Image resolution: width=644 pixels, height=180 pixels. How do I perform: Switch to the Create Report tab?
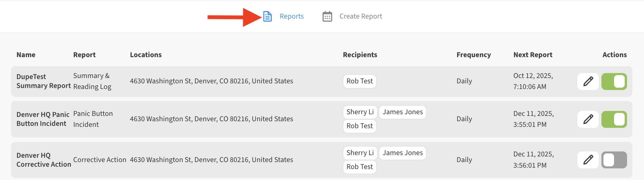(361, 16)
